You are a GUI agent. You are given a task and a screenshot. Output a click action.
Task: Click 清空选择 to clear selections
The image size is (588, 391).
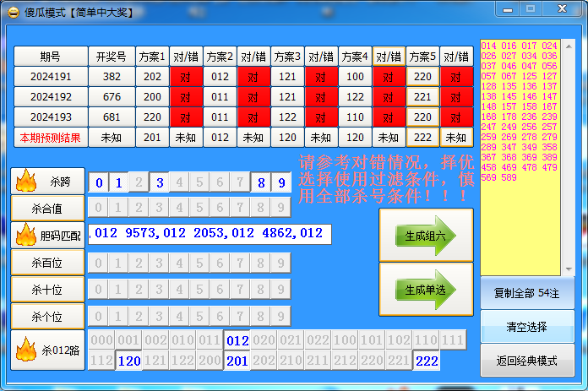pyautogui.click(x=527, y=327)
